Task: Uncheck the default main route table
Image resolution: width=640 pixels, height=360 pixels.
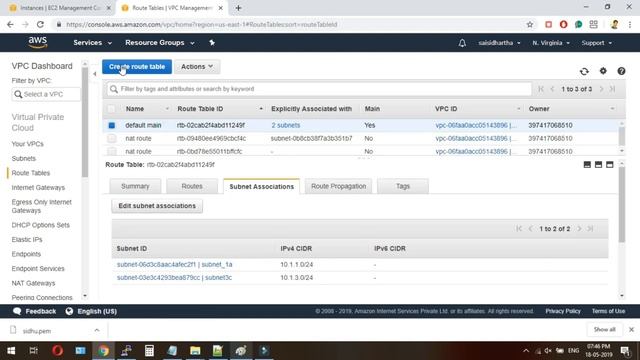Action: tap(111, 125)
